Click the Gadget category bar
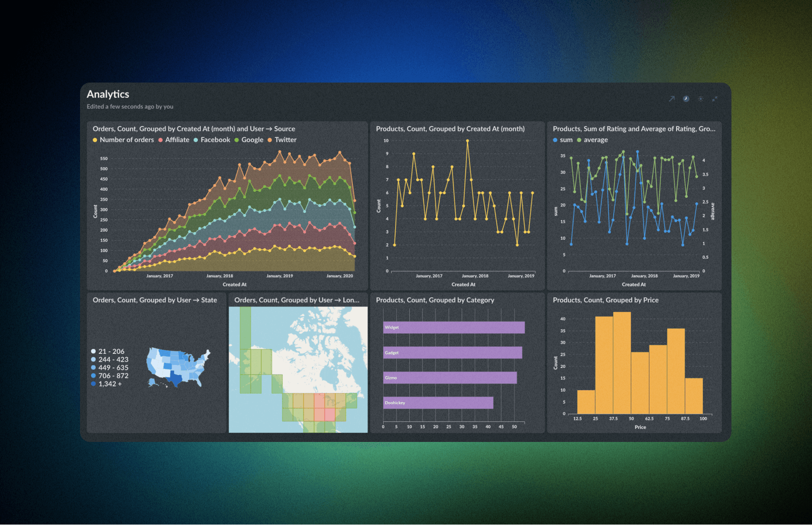Viewport: 812px width, 525px height. pos(453,353)
